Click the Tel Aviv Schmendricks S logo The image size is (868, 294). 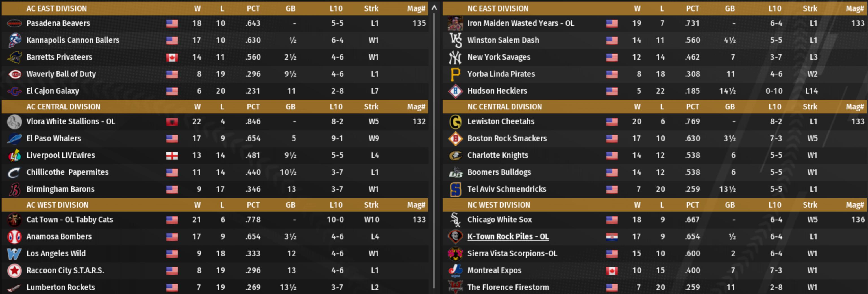coord(455,189)
